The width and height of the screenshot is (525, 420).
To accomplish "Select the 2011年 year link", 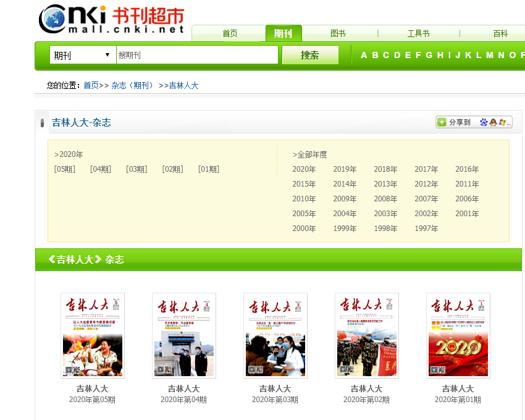I will pyautogui.click(x=467, y=184).
